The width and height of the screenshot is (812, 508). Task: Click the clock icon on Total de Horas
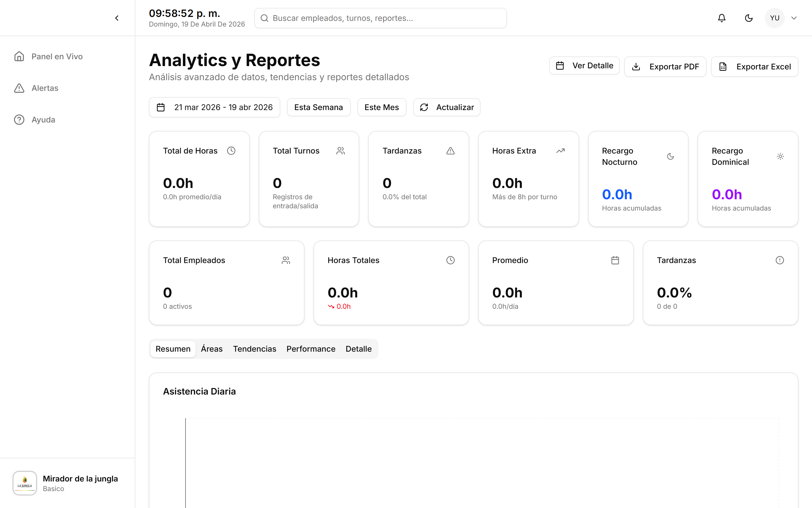point(231,151)
